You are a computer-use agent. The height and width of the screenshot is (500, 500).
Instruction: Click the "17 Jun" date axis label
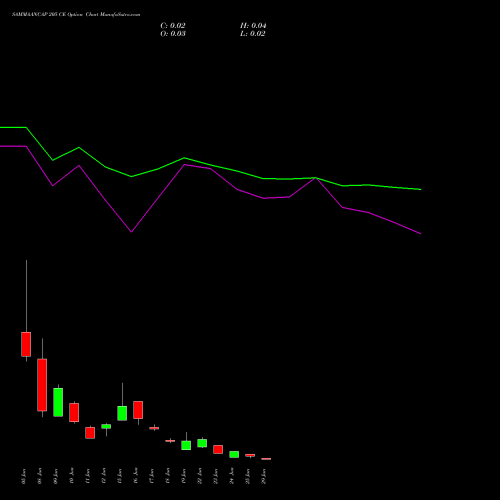click(x=152, y=476)
